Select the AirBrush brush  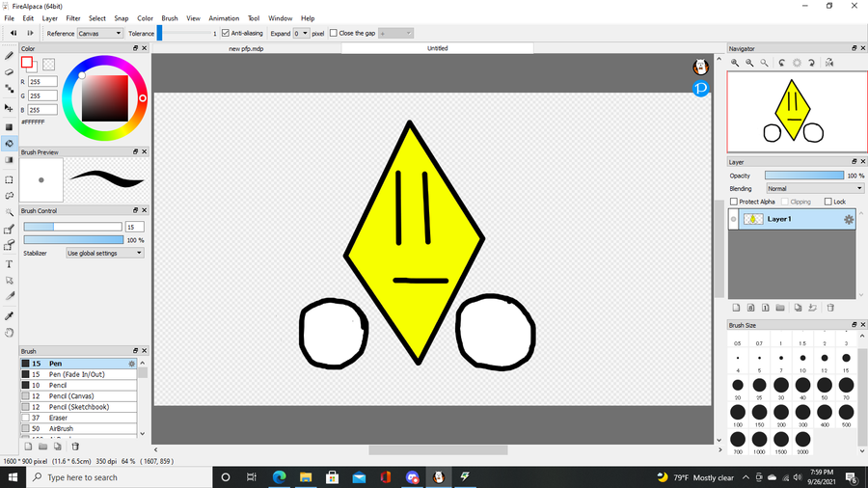[x=79, y=429]
